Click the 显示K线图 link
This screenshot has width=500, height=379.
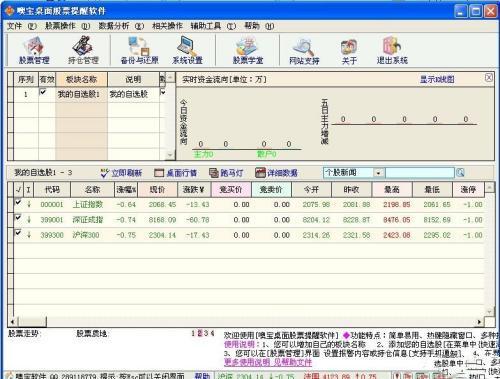coord(437,79)
